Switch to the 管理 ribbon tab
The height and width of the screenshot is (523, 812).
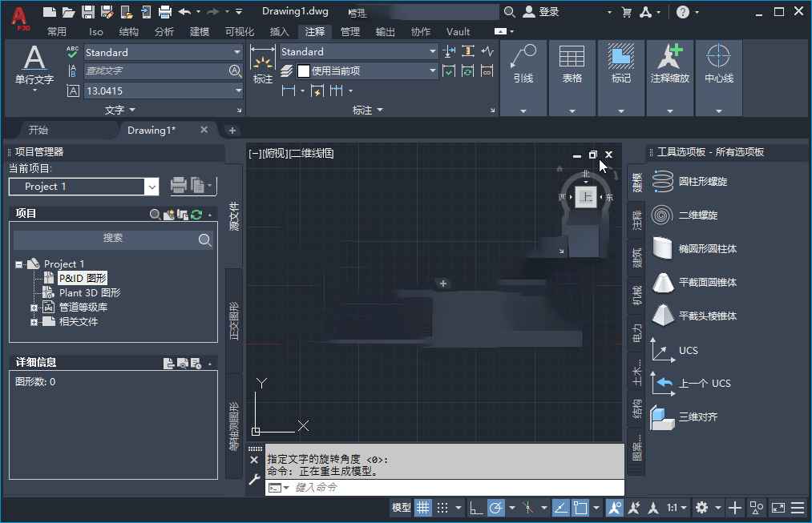click(350, 31)
